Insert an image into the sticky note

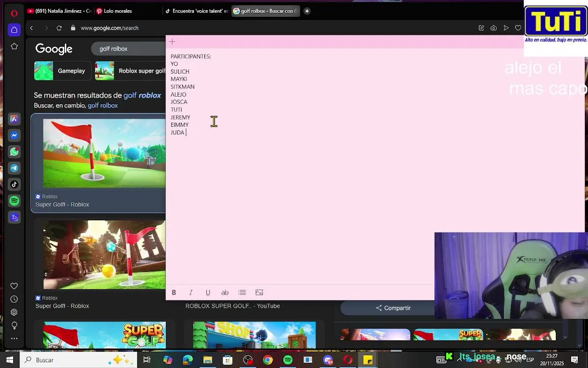259,292
